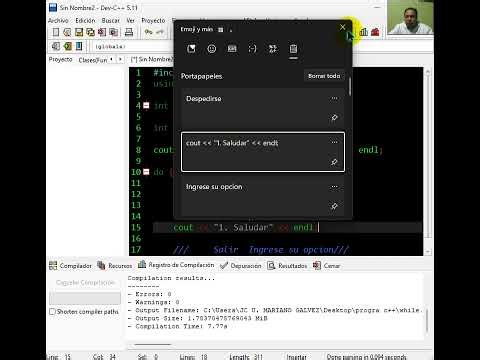This screenshot has height=360, width=480.
Task: Open the Proyecto menu
Action: tap(153, 21)
